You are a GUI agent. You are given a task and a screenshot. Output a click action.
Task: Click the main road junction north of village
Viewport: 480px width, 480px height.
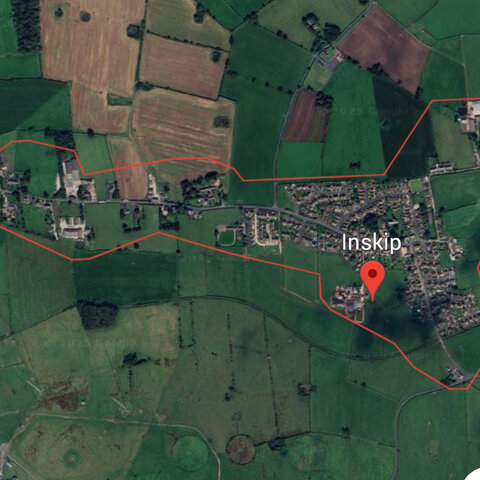tap(276, 208)
